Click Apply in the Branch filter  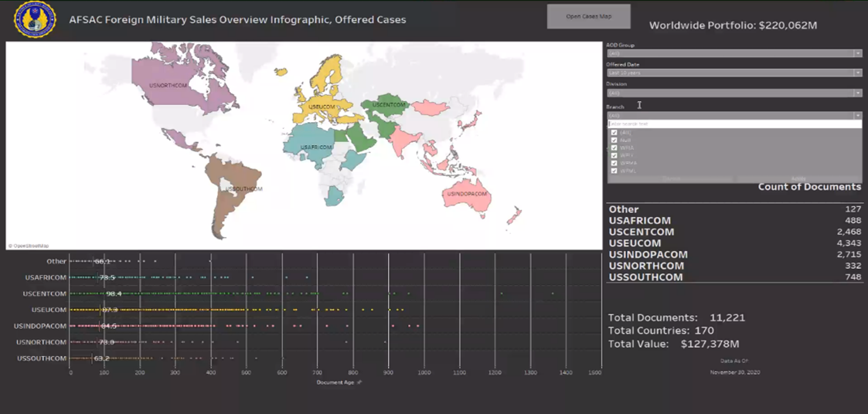tap(798, 178)
